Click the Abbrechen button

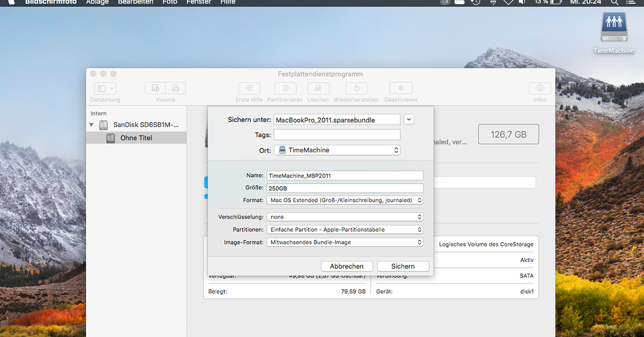[347, 266]
